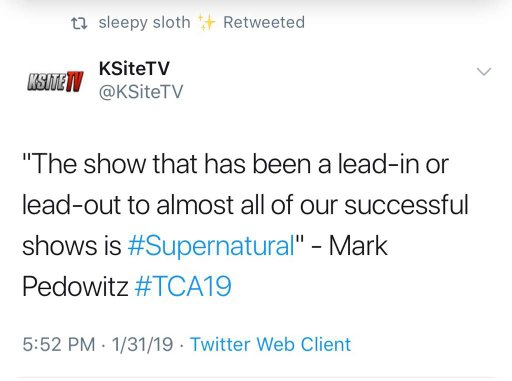Screen dimensions: 512x381
Task: Click the sparkles emoji beside sleepy sloth
Action: pos(207,22)
